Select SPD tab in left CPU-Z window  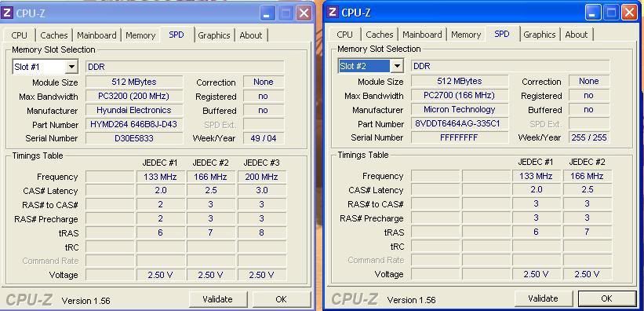point(176,35)
